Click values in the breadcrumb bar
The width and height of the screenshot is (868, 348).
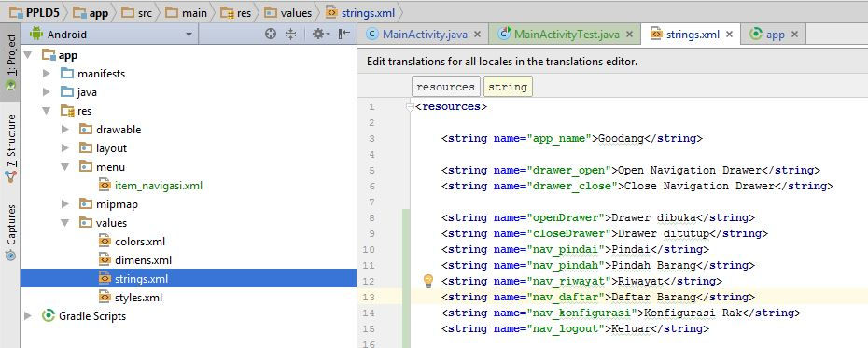point(287,12)
